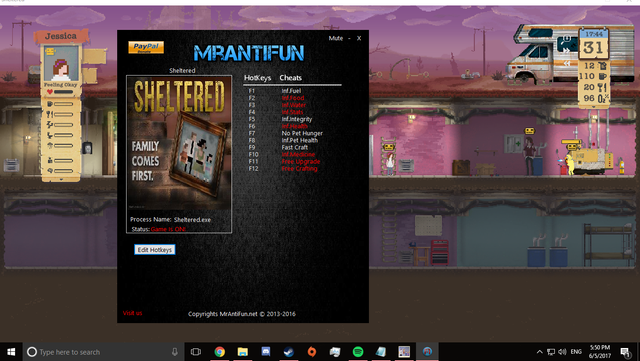Click the day 31 calendar

[593, 48]
